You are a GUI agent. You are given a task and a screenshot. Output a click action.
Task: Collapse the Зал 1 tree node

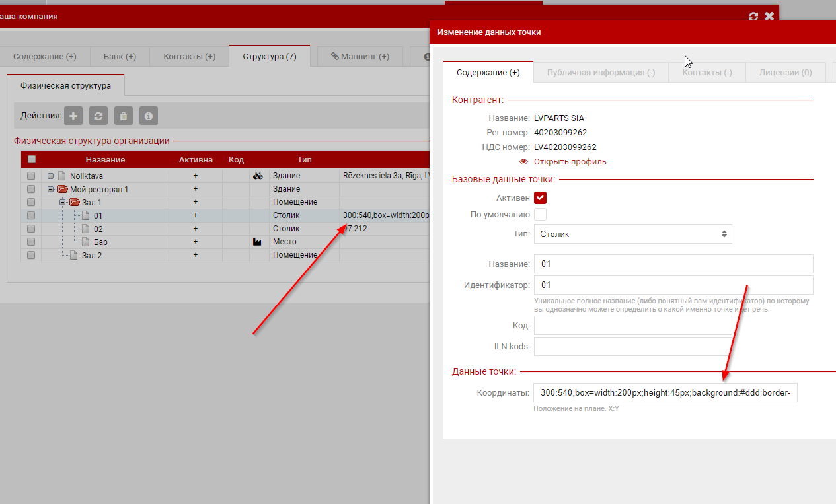pyautogui.click(x=63, y=203)
